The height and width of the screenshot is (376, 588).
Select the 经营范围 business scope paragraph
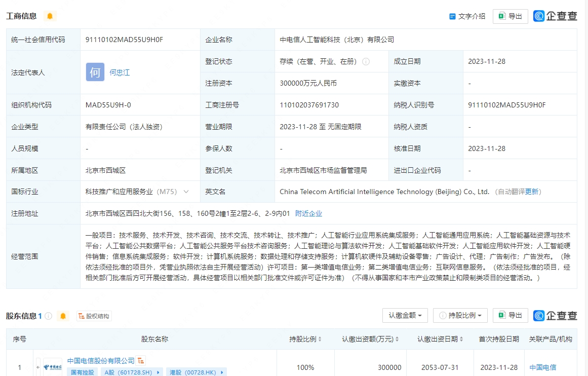pos(328,257)
